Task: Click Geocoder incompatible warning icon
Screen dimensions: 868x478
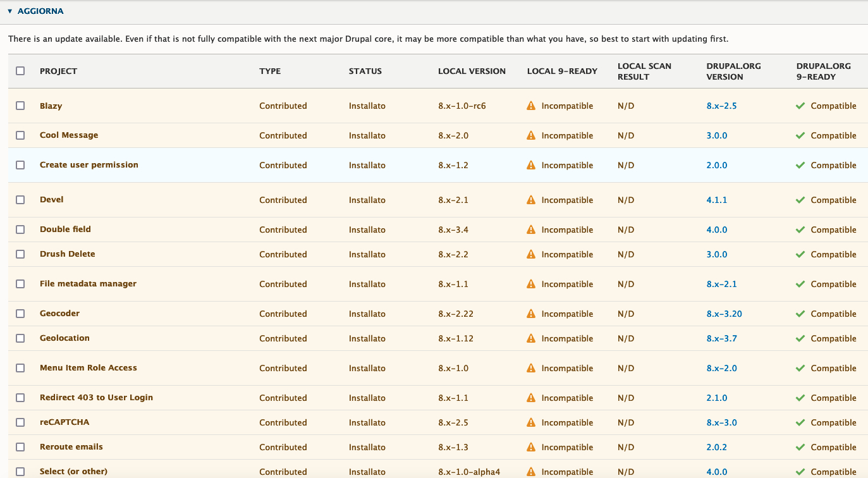Action: [x=531, y=314]
